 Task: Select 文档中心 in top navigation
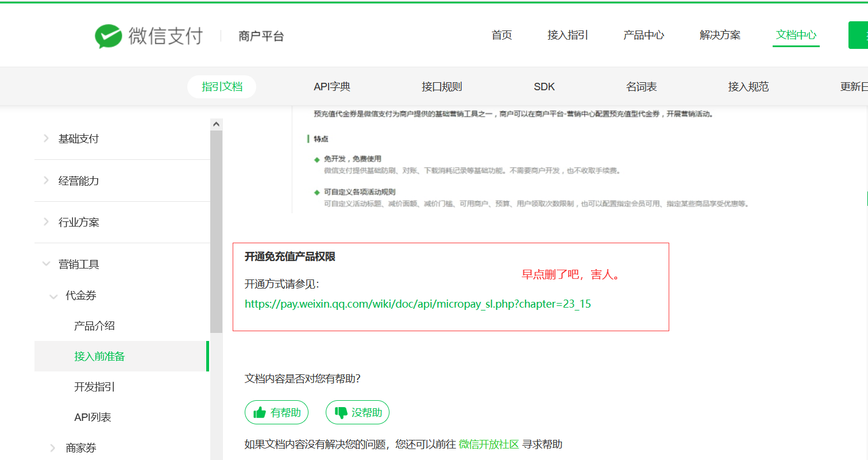796,35
